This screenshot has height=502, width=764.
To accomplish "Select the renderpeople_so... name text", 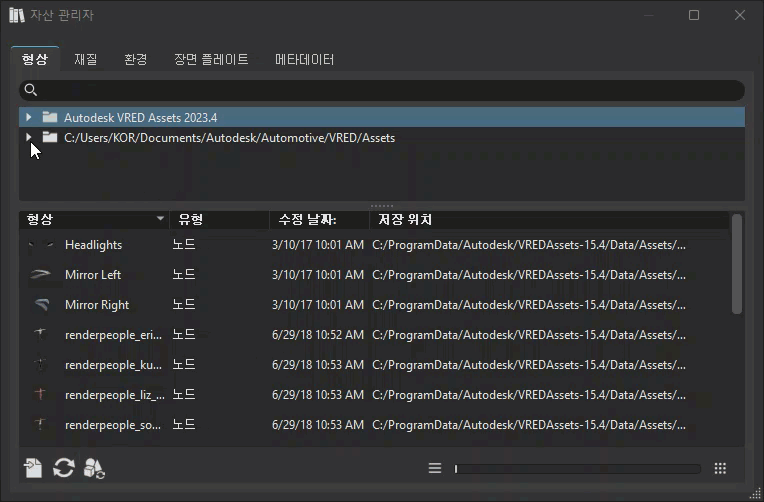I will pos(113,425).
